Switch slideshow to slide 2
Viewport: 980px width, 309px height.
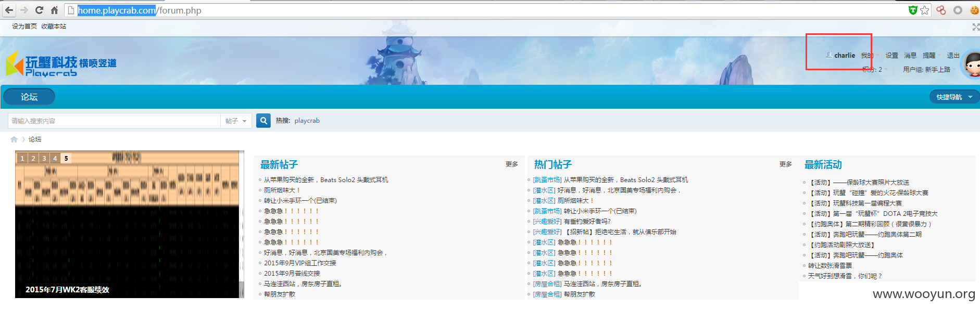click(x=33, y=158)
